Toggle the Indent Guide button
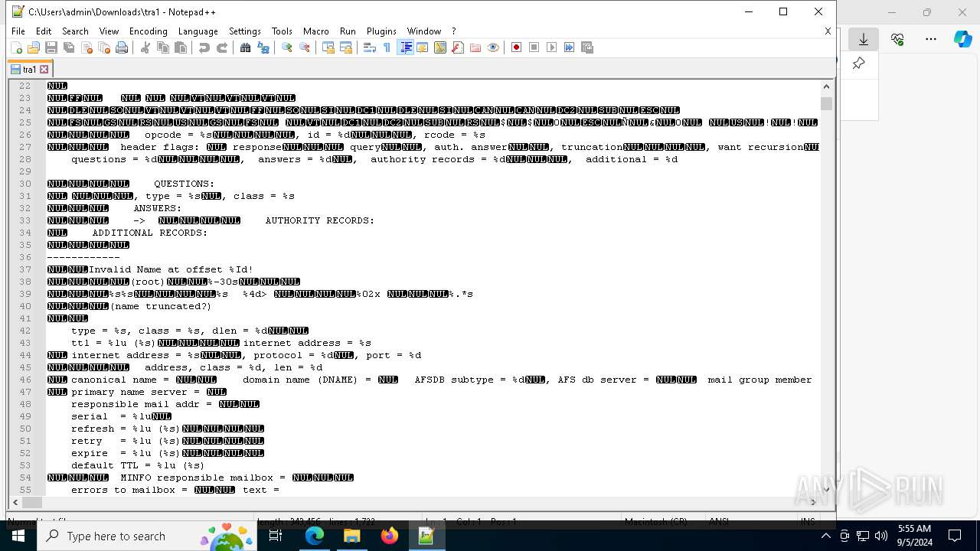The image size is (980, 551). (406, 47)
